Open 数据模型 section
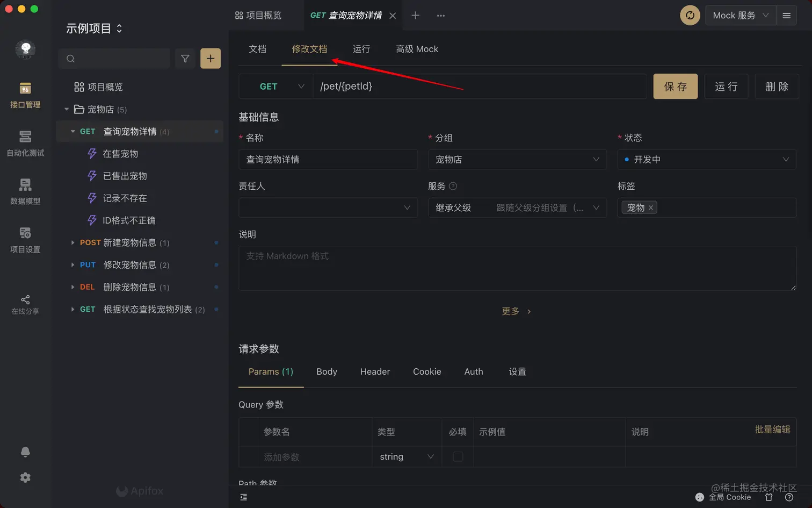 [25, 192]
